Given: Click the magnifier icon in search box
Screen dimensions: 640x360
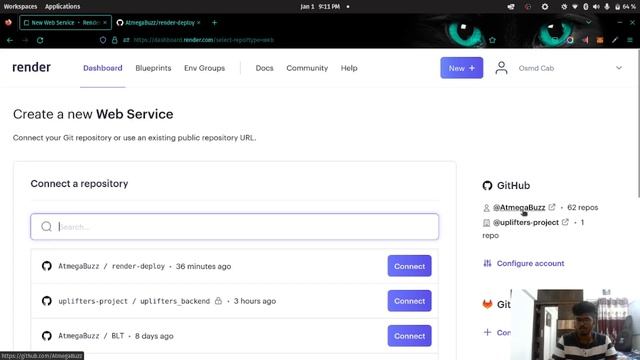Looking at the screenshot, I should tap(47, 227).
